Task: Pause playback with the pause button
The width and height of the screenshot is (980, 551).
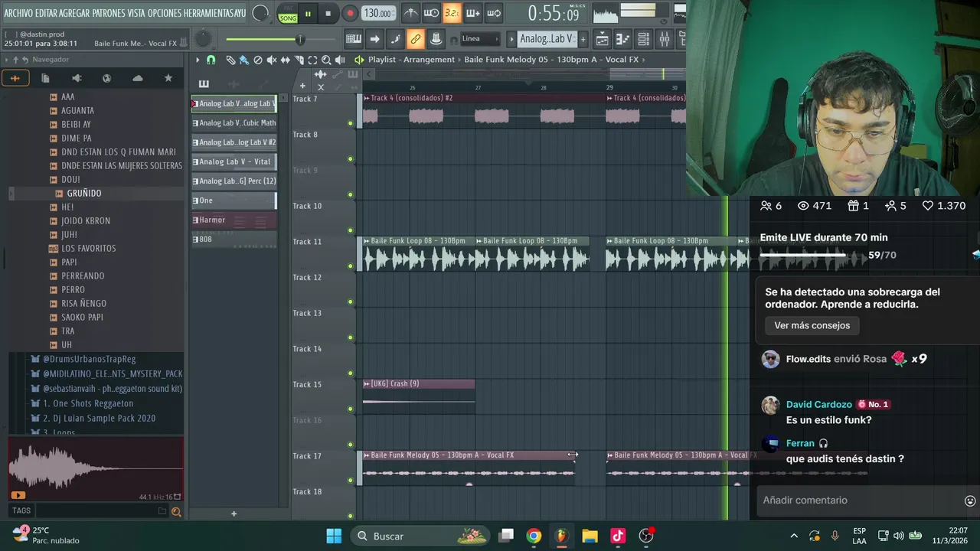Action: [308, 13]
